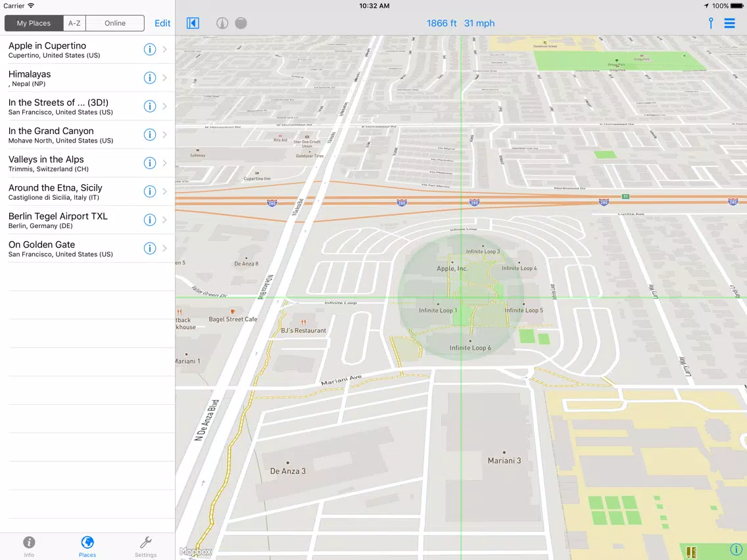Tap Bagel Street Cafe icon on map

tap(233, 312)
